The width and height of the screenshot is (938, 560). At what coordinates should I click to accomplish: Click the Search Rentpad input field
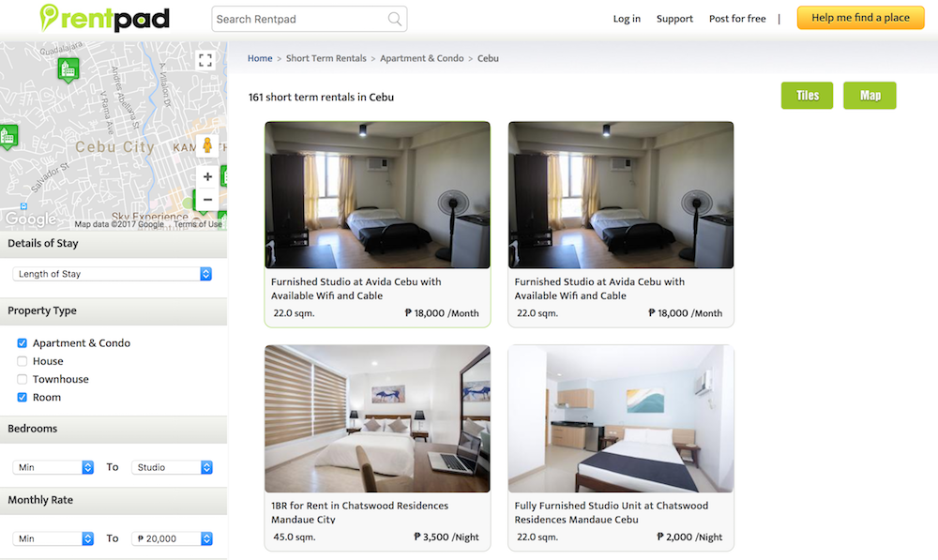298,19
